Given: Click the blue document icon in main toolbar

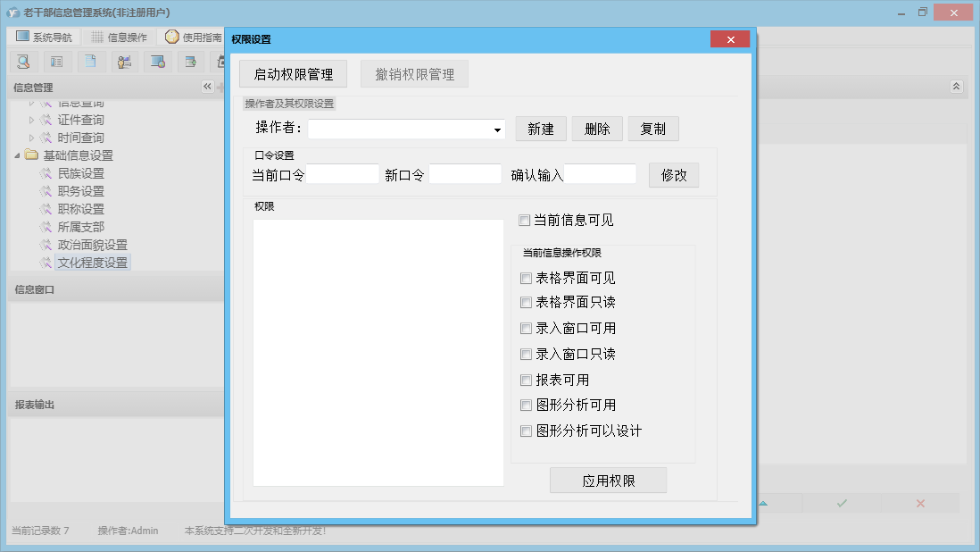Looking at the screenshot, I should [x=91, y=62].
